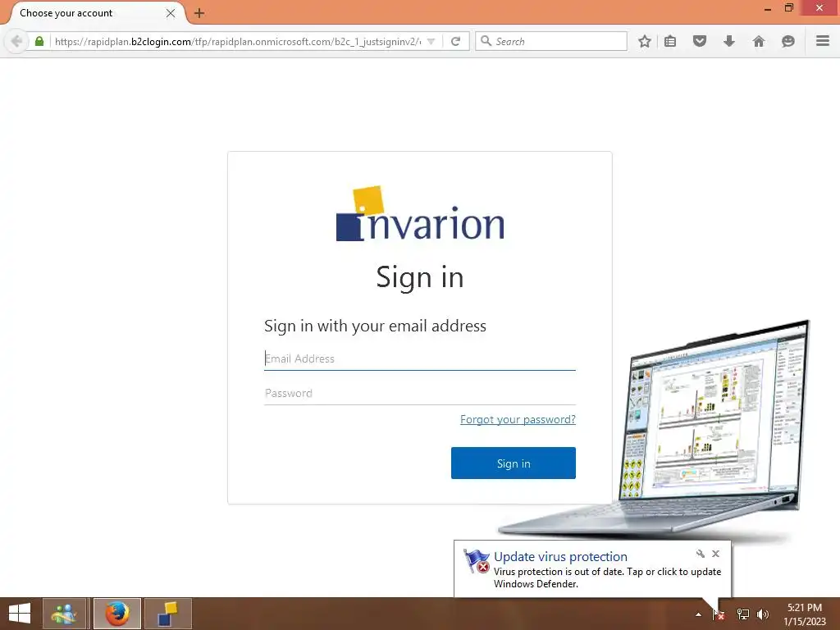Click the volume speaker tray icon

pos(763,614)
